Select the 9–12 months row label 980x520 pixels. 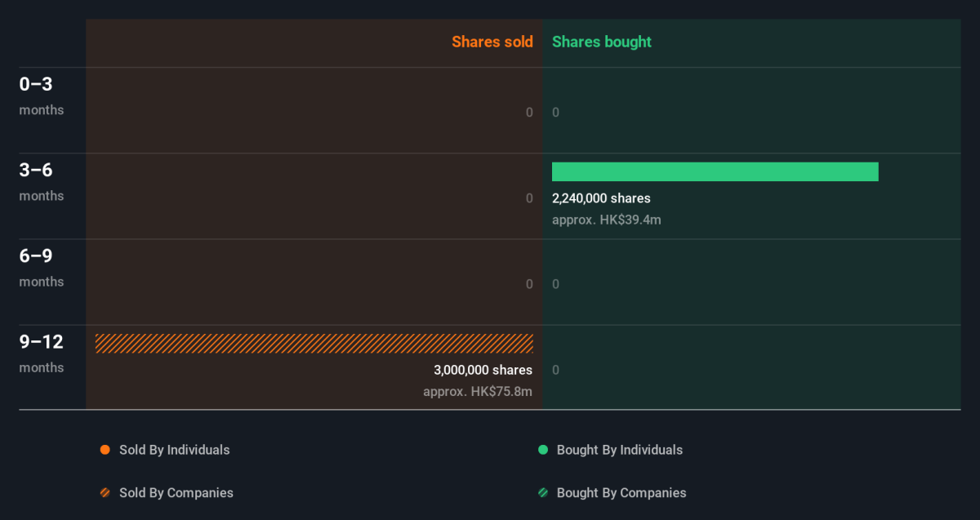pyautogui.click(x=42, y=353)
